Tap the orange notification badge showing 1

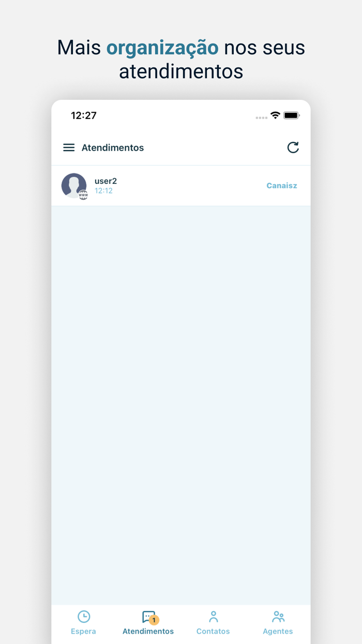(154, 620)
